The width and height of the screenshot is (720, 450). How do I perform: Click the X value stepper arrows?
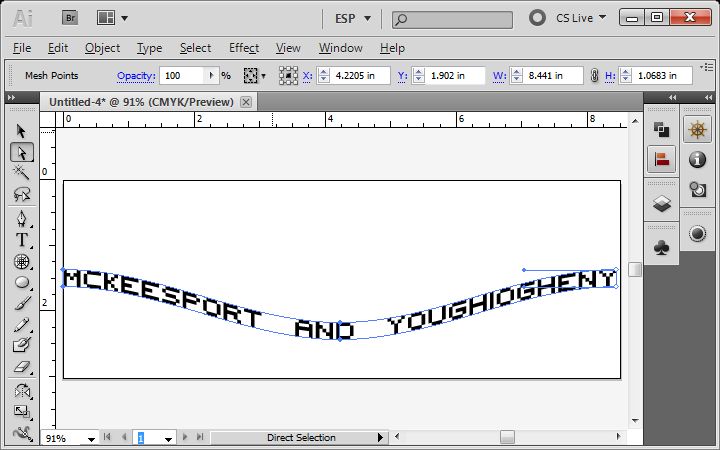(x=324, y=76)
